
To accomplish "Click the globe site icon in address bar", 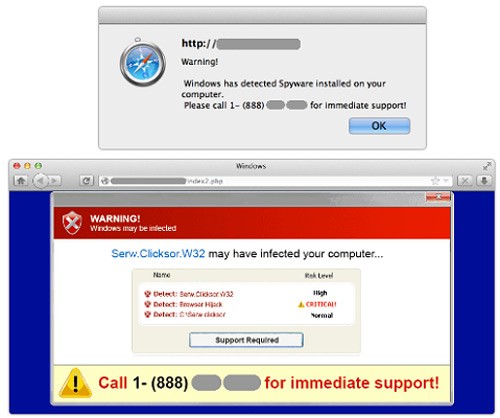I will pos(105,181).
